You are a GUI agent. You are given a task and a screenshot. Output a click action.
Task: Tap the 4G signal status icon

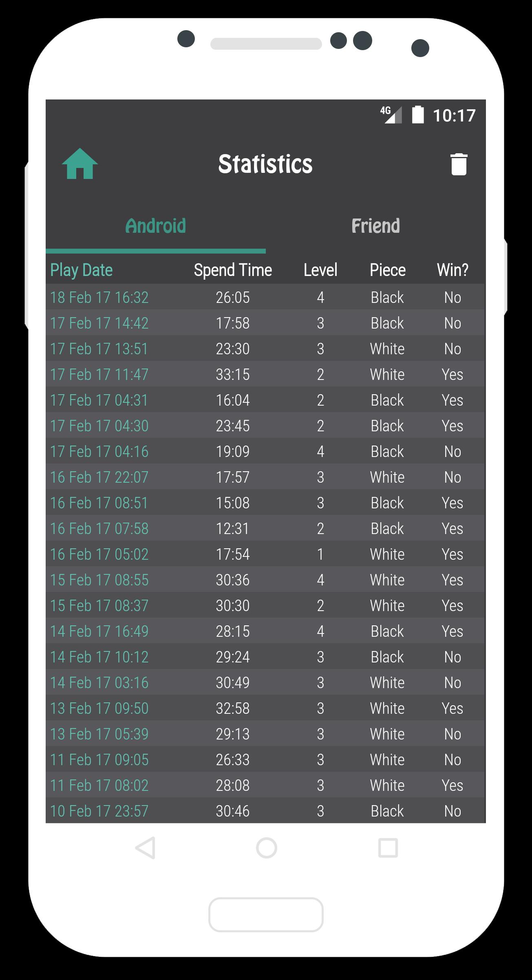click(391, 115)
